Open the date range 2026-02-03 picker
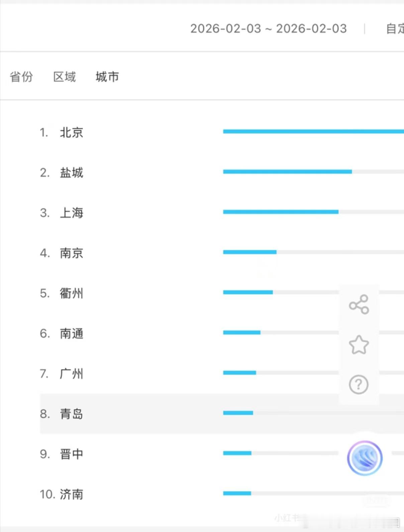This screenshot has height=532, width=404. click(x=269, y=29)
